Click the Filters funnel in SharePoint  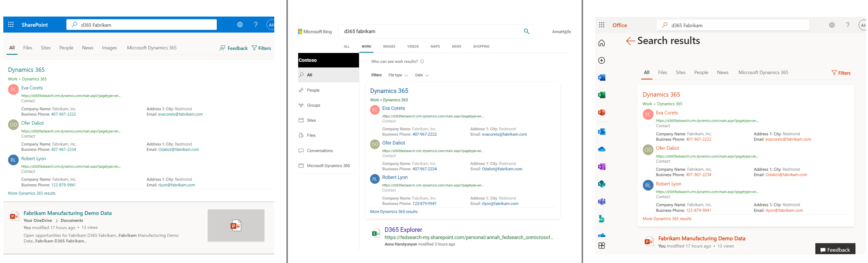pos(261,48)
